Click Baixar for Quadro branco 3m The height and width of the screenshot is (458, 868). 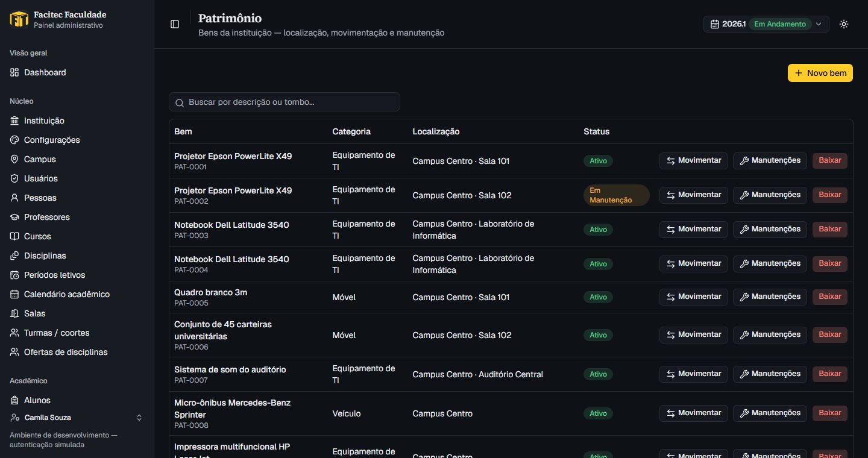pyautogui.click(x=830, y=296)
